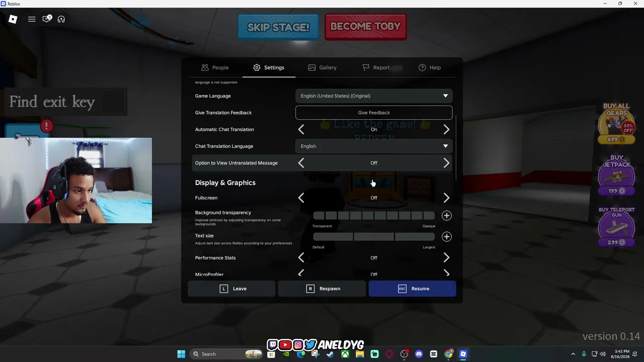Click the Buy Teleport Gun offer

click(616, 227)
